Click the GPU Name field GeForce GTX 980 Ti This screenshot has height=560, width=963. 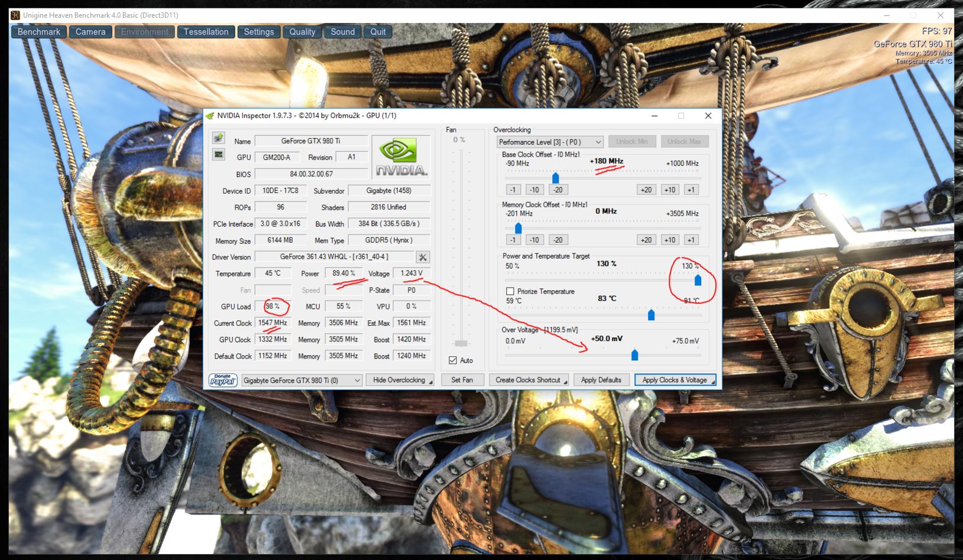click(x=311, y=141)
